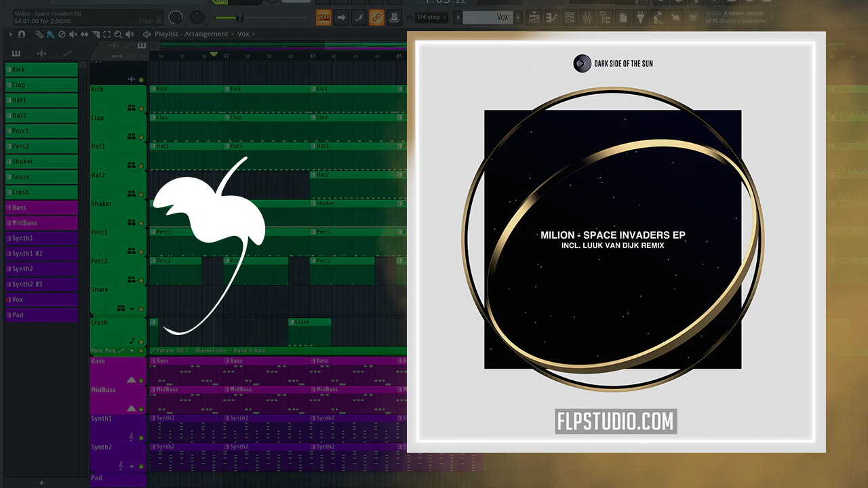The image size is (868, 488).
Task: Expand the Synth2 track arrow
Action: pos(132,466)
